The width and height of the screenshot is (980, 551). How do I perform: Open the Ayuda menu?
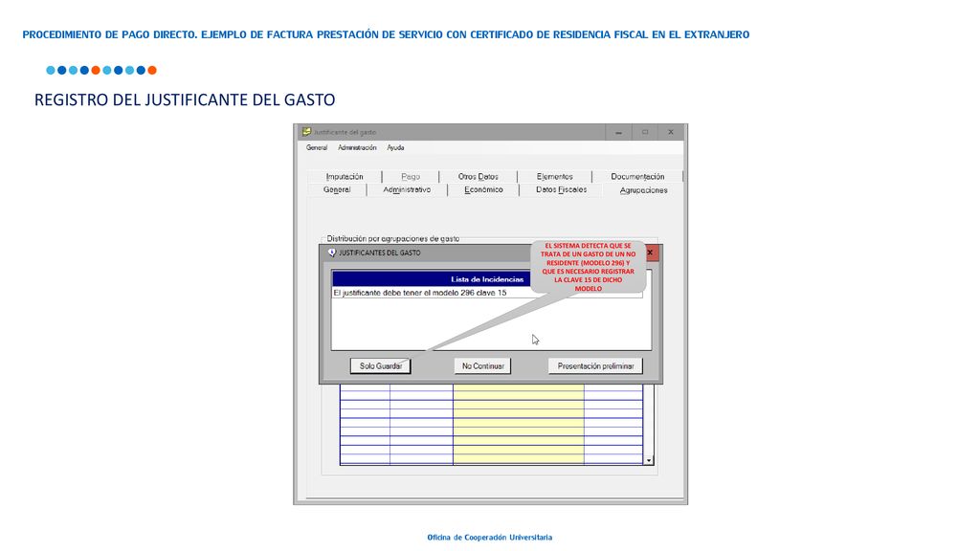395,148
